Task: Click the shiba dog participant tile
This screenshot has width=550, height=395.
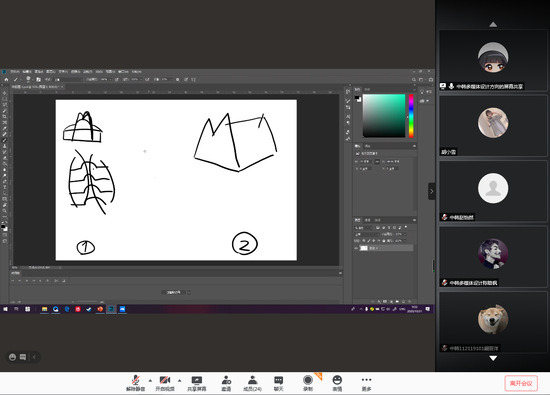Action: [493, 322]
